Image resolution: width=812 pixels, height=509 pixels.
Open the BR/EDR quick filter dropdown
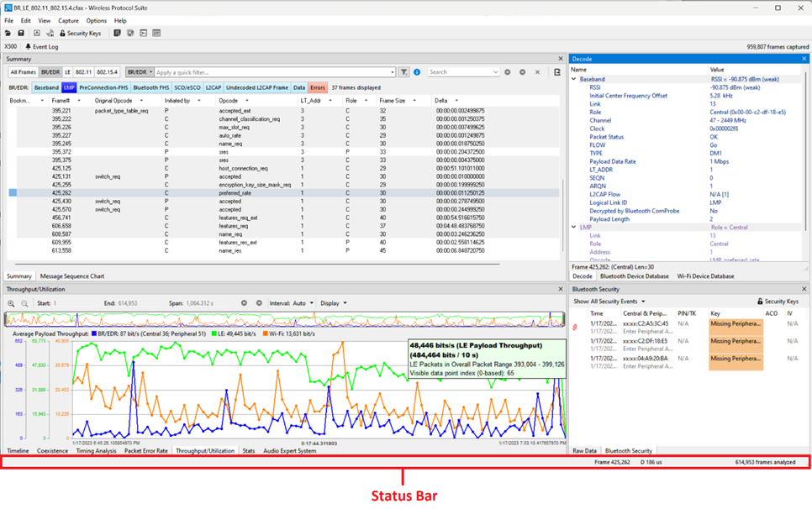point(140,72)
